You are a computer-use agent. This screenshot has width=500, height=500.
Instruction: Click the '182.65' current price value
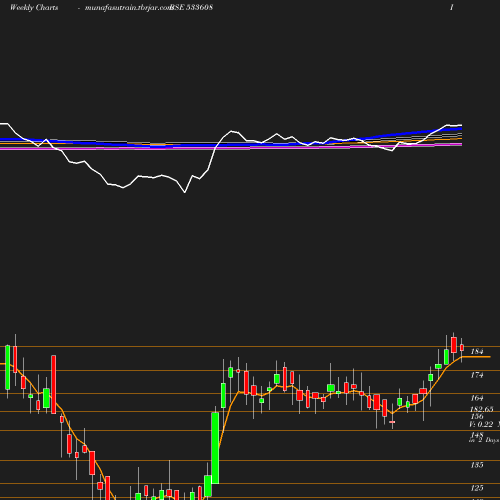click(482, 409)
